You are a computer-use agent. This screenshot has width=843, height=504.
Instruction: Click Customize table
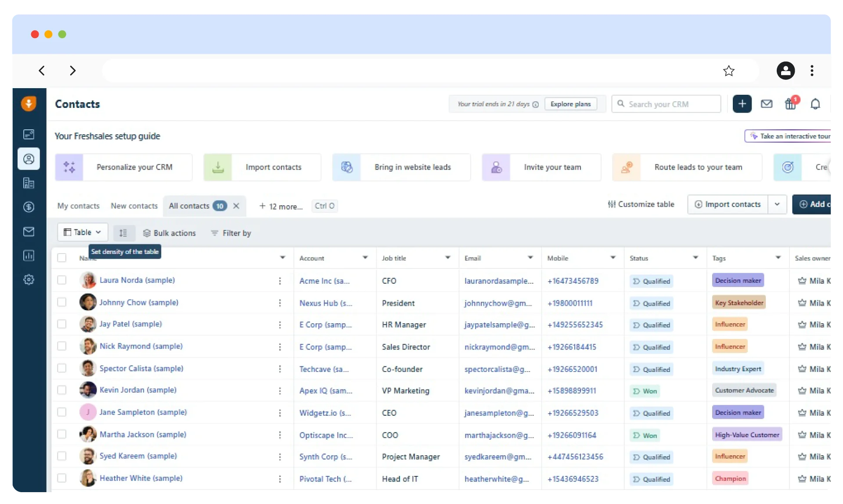click(x=642, y=204)
